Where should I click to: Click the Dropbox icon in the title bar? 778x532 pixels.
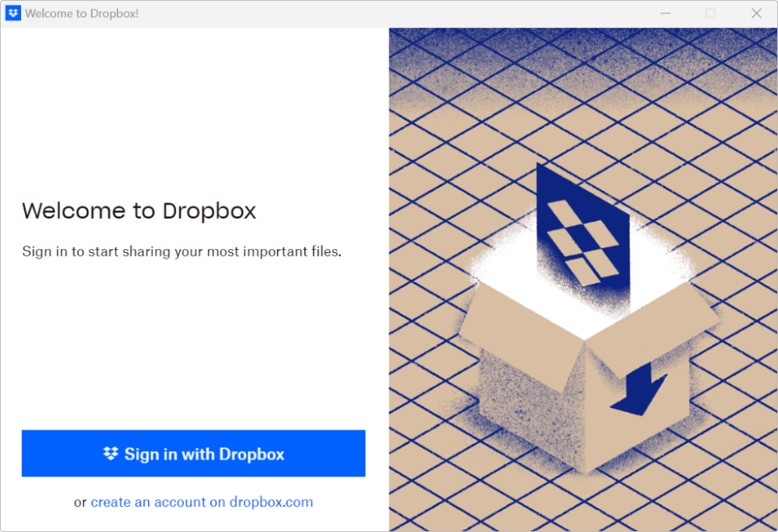(13, 13)
